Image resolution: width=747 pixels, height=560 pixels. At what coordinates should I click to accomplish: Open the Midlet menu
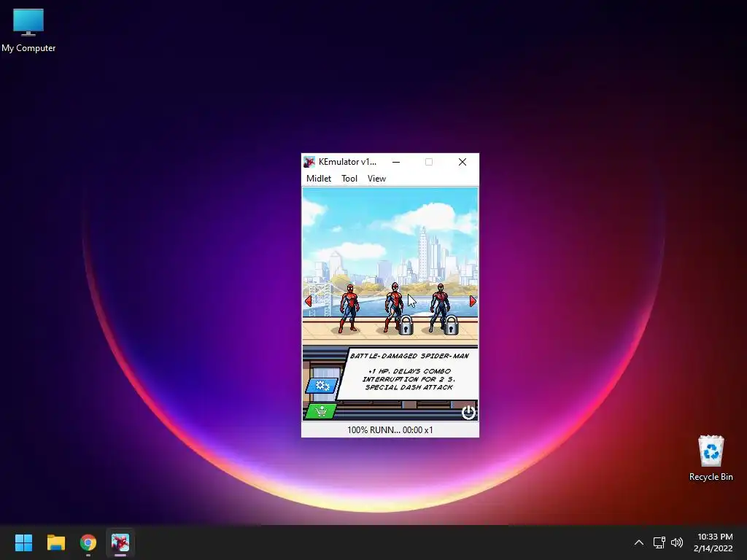pos(319,179)
